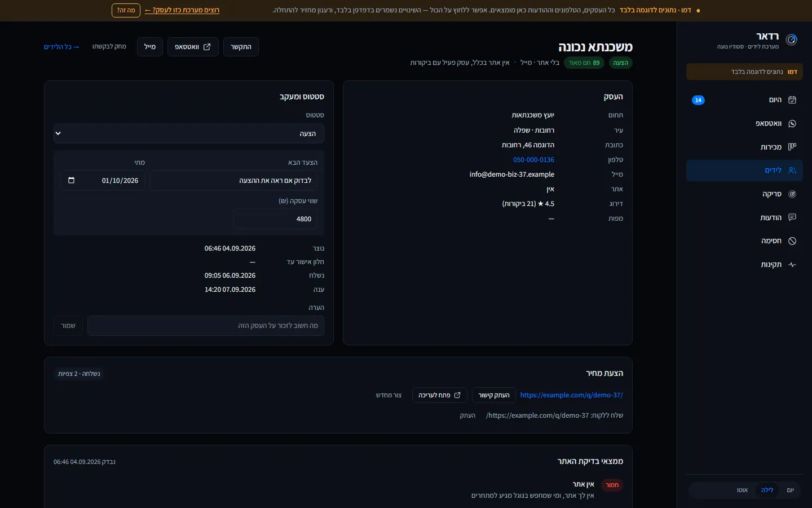
Task: Click the message icon next to הודעות
Action: pyautogui.click(x=792, y=217)
